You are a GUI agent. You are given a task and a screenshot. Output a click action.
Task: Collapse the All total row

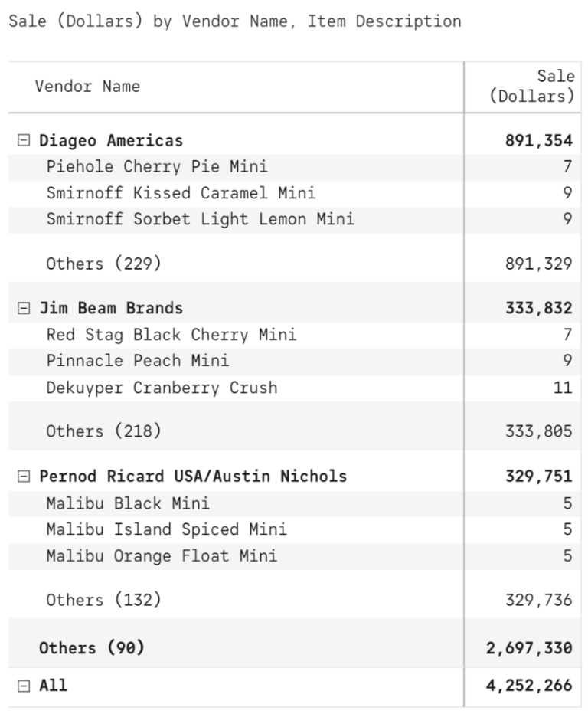[x=24, y=686]
